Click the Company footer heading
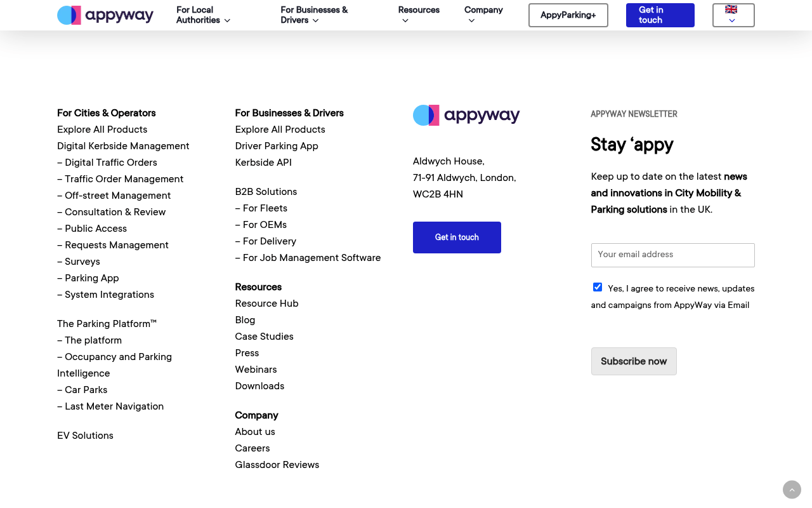 256,415
